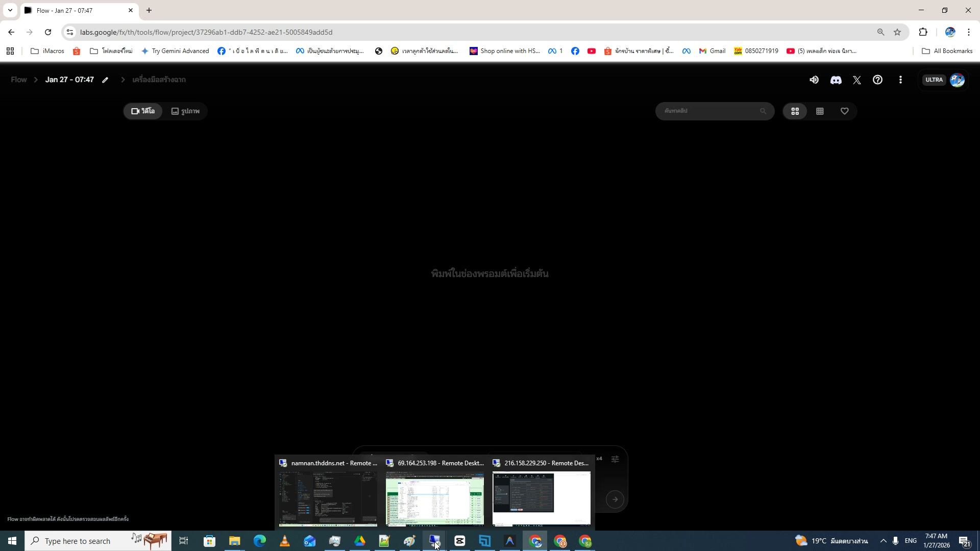The width and height of the screenshot is (980, 551).
Task: Go to Flow home breadcrumb link
Action: 19,80
